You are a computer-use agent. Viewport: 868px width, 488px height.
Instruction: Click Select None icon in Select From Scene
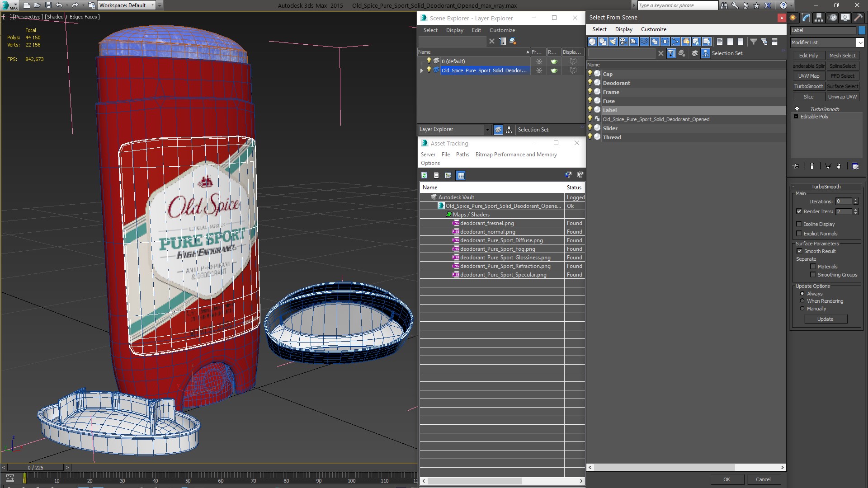(730, 42)
